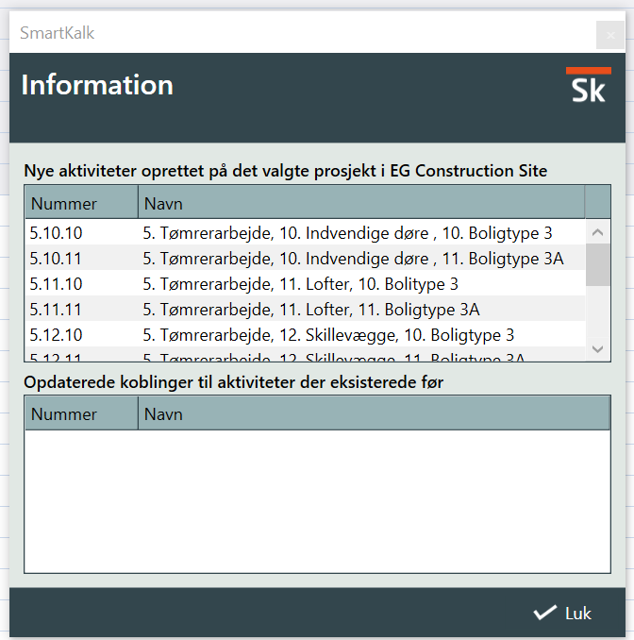Select row 5.10.10 Indvendige døre Boligtype 3
The height and width of the screenshot is (640, 634).
tap(300, 233)
